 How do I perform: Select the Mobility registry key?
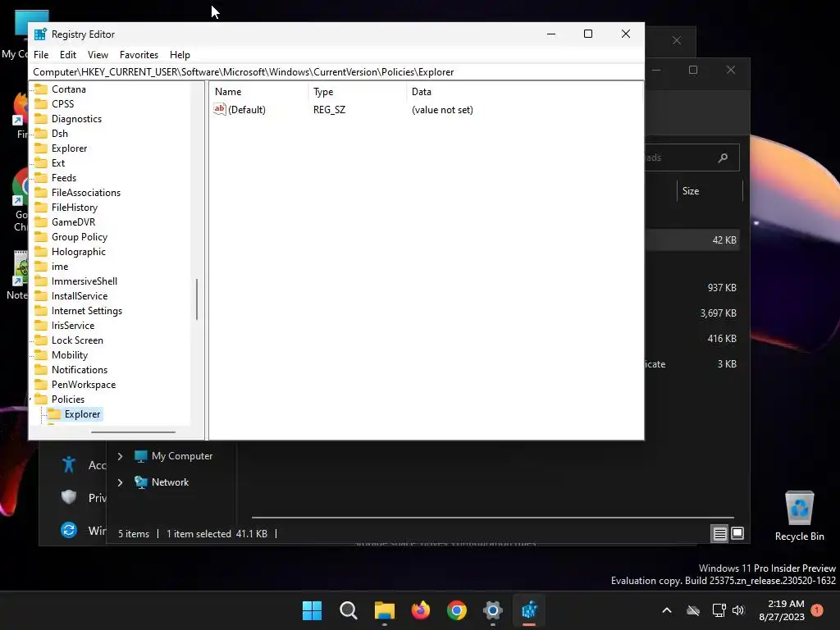click(x=70, y=355)
